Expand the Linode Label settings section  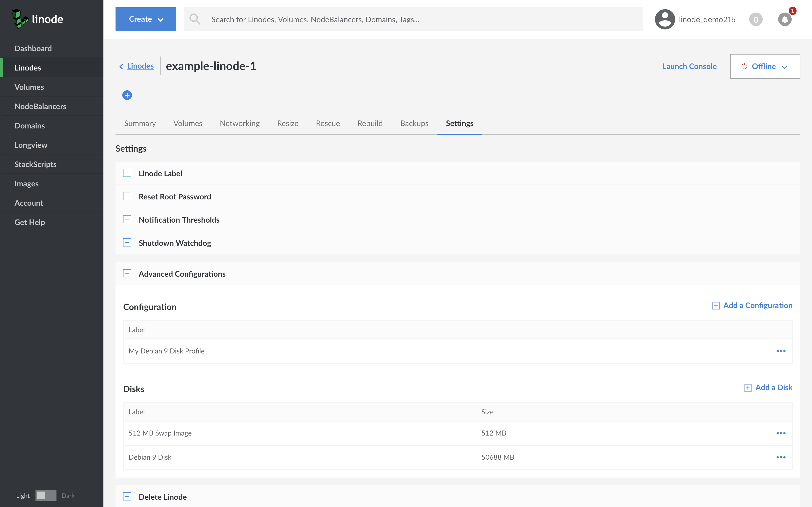[127, 173]
